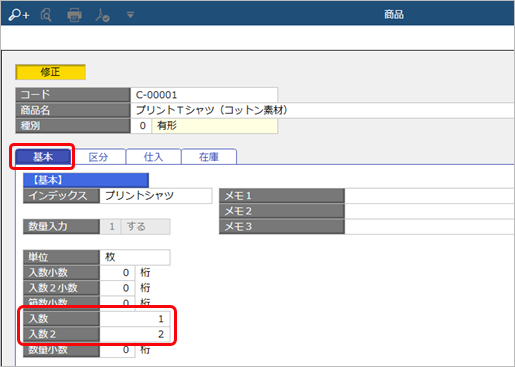Click the search-plus key icon in toolbar
515x367 pixels.
(x=19, y=15)
